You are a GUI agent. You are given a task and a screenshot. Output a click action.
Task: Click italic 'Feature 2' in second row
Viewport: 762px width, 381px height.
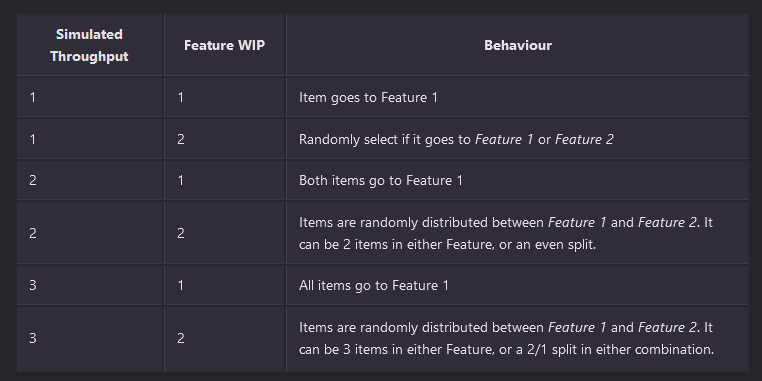[x=584, y=139]
